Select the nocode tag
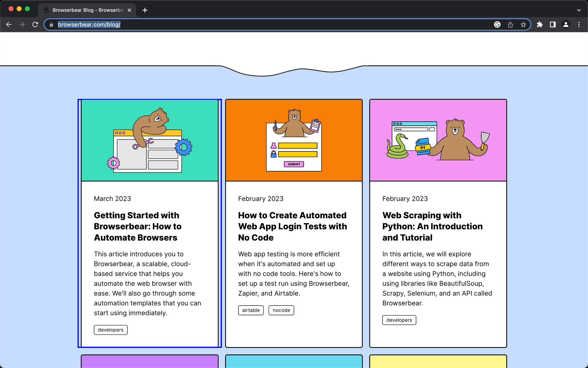 [281, 310]
